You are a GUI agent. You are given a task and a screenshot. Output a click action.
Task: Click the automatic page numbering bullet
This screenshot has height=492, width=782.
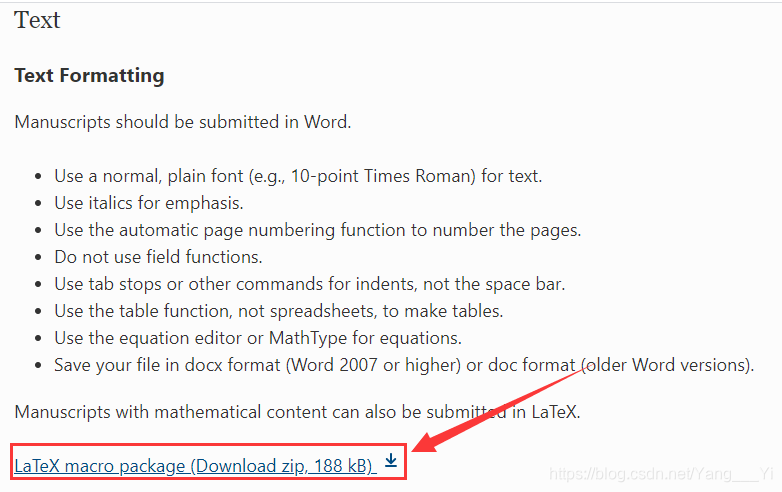(318, 230)
